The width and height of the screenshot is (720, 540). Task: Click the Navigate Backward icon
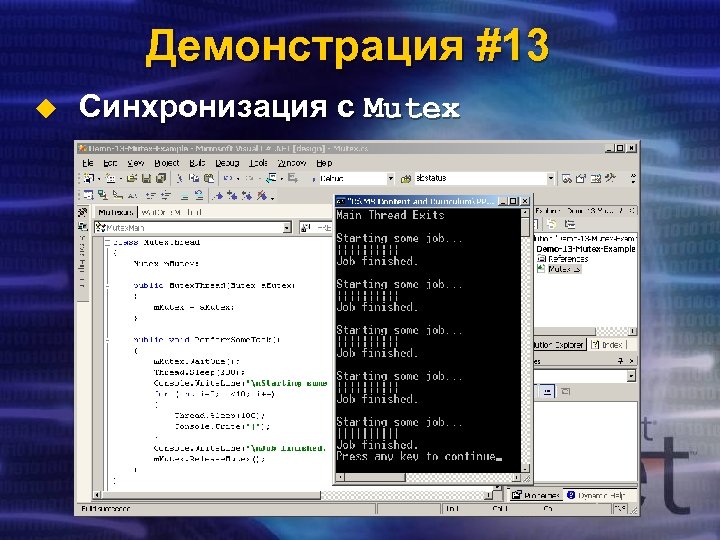pos(271,178)
